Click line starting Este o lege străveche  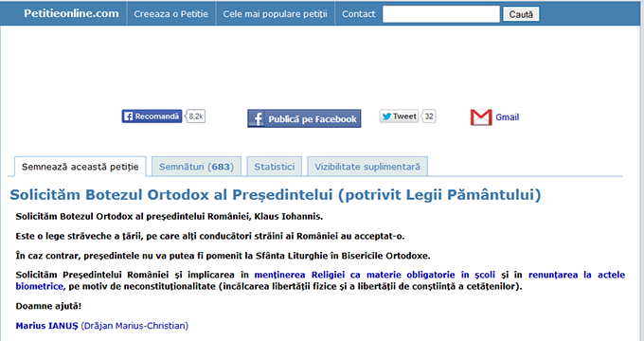(210, 236)
